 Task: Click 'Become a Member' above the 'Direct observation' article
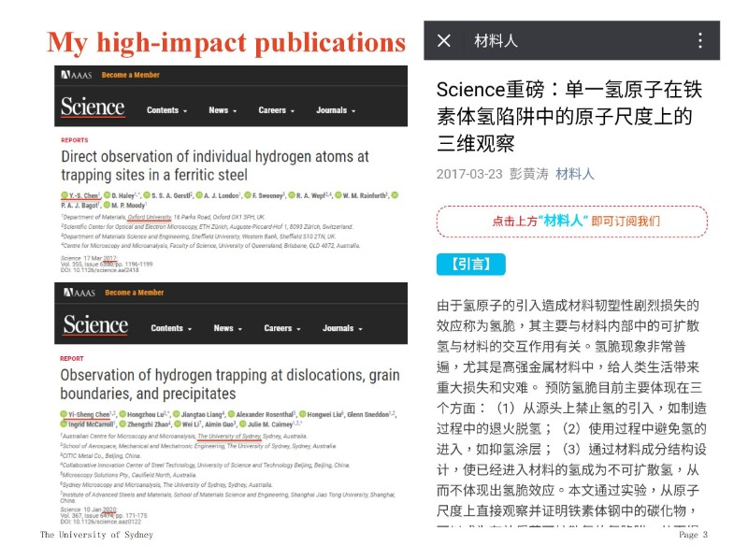click(x=131, y=75)
